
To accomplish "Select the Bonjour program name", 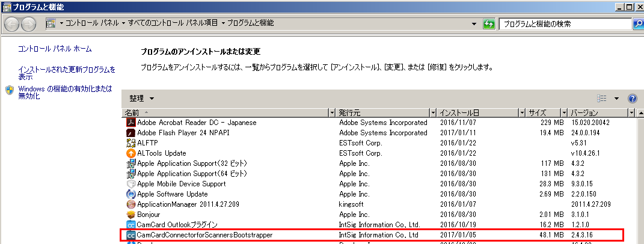I will [149, 215].
